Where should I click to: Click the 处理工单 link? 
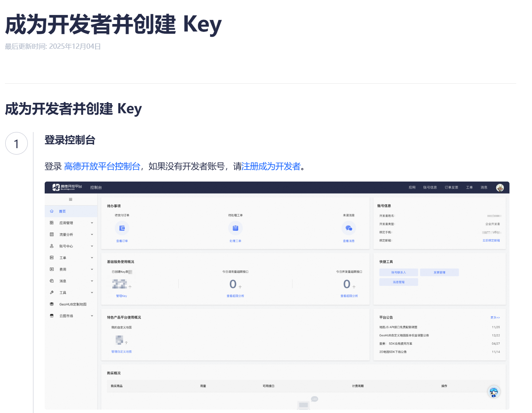[x=235, y=241]
